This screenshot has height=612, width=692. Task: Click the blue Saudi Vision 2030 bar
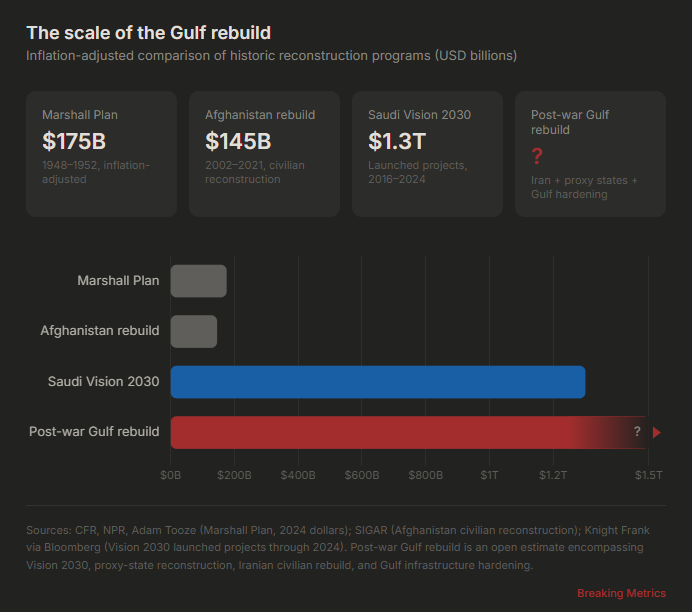[x=378, y=382]
